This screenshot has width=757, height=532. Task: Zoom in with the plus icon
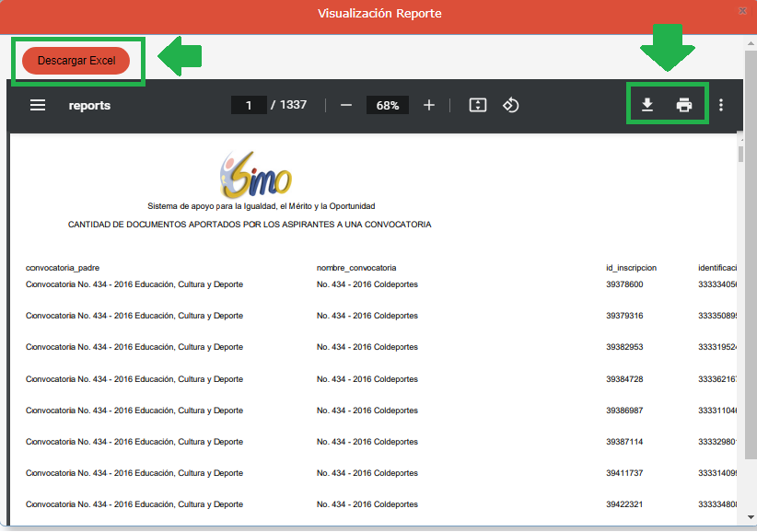[428, 105]
